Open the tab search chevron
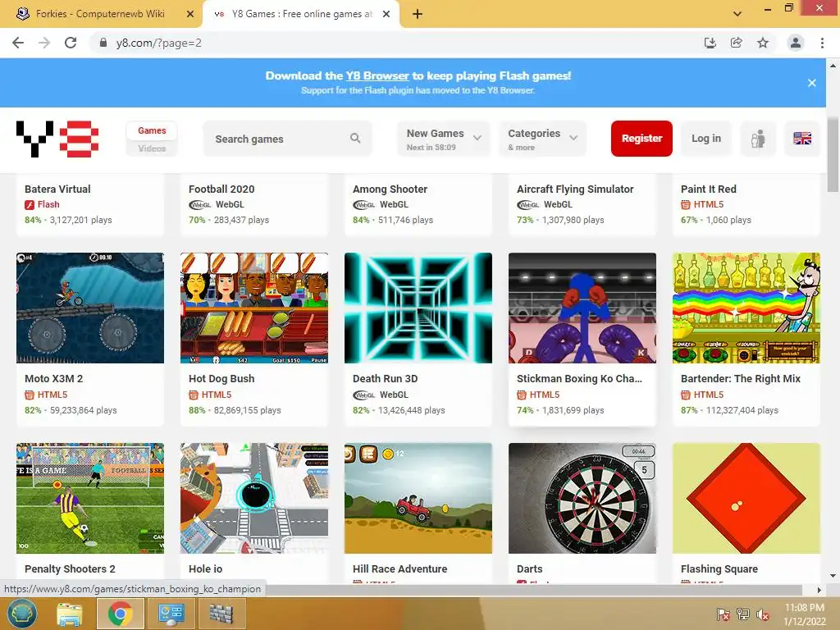This screenshot has height=630, width=840. click(x=737, y=14)
